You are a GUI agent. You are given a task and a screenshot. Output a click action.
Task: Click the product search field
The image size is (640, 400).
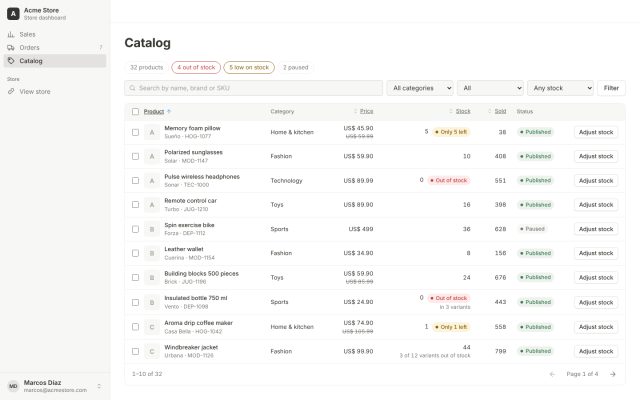[x=253, y=88]
